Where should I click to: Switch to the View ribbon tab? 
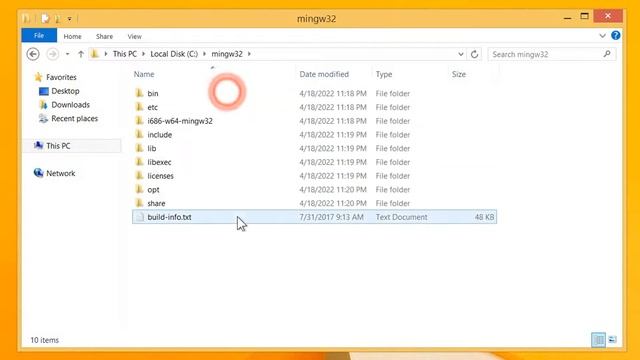134,36
